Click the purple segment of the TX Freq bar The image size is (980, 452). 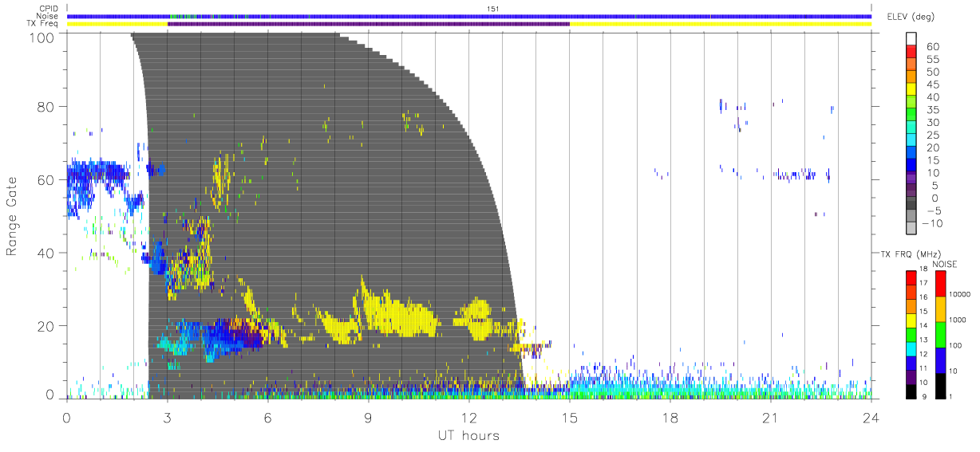[x=369, y=24]
